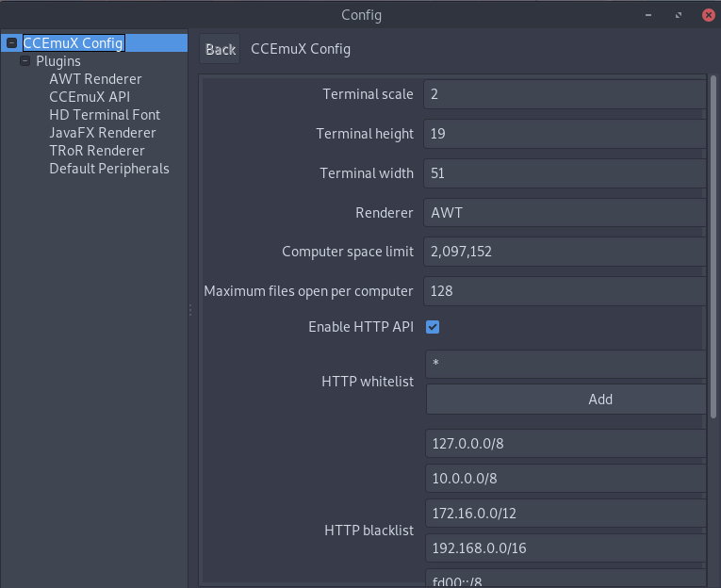Click the Back button
Screen dimensions: 721x588
click(x=221, y=49)
